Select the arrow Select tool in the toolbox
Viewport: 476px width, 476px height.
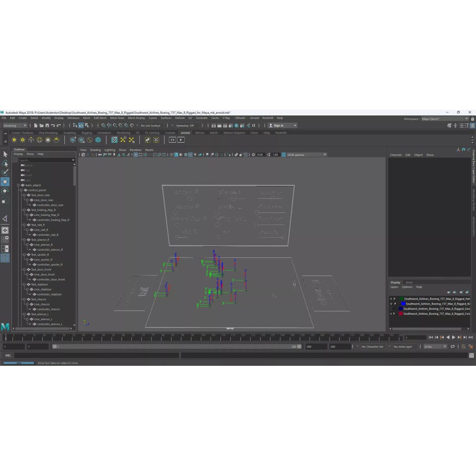pos(5,154)
